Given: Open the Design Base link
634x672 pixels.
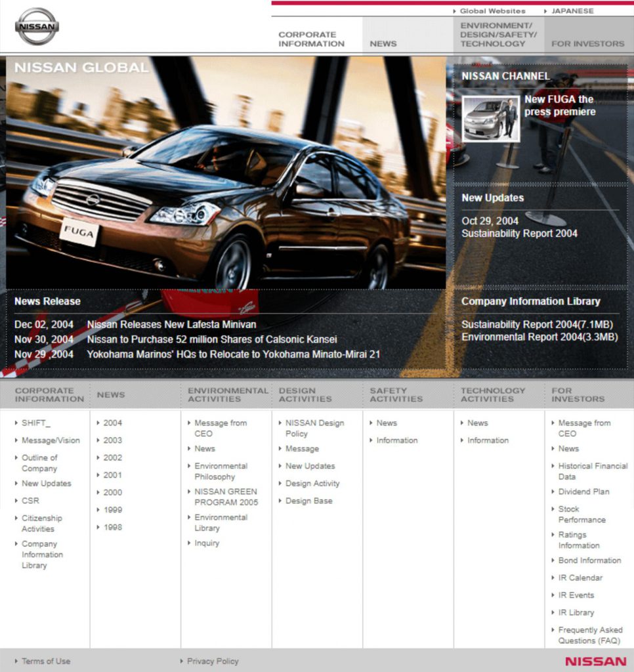Looking at the screenshot, I should tap(308, 501).
